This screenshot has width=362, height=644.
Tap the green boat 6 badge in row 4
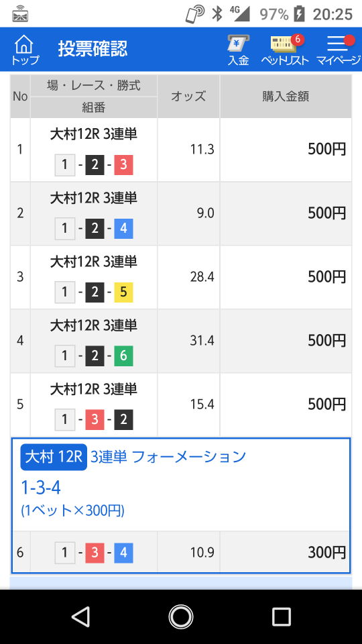(123, 356)
